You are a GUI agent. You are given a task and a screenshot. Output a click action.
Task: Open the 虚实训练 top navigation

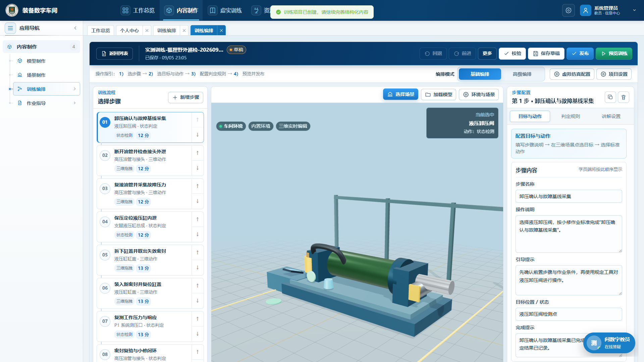pyautogui.click(x=225, y=10)
